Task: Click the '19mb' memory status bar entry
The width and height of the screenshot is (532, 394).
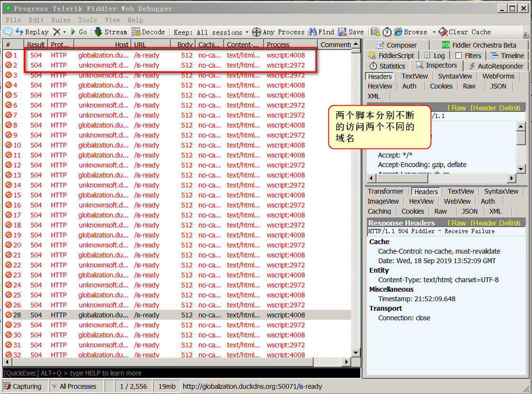Action: pyautogui.click(x=167, y=386)
